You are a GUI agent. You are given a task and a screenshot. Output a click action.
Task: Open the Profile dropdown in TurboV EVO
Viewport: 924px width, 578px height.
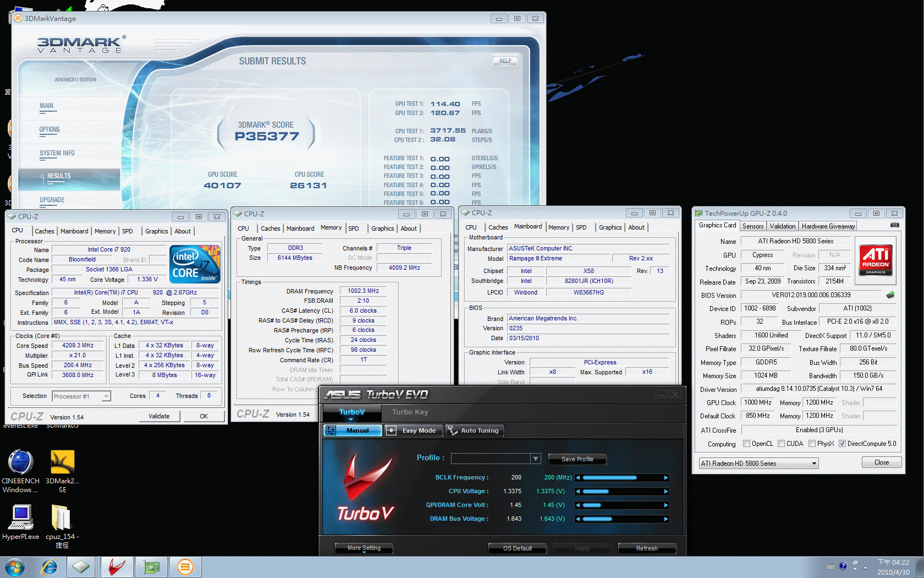[536, 459]
